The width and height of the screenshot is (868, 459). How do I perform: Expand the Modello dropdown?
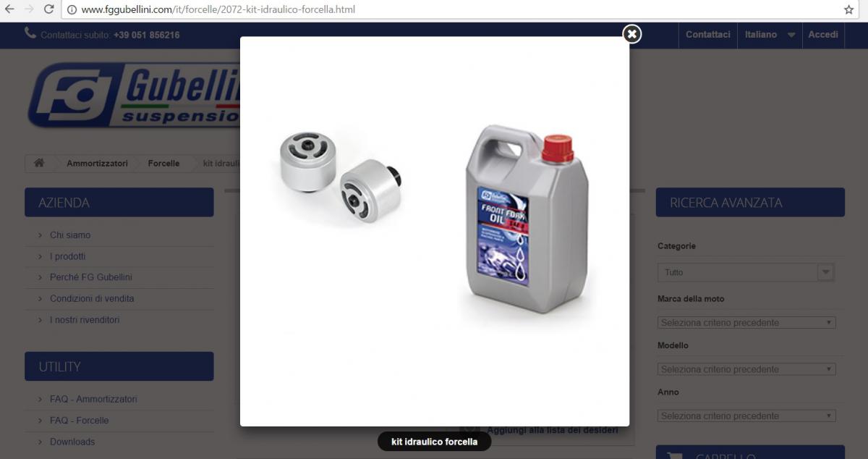pos(746,369)
